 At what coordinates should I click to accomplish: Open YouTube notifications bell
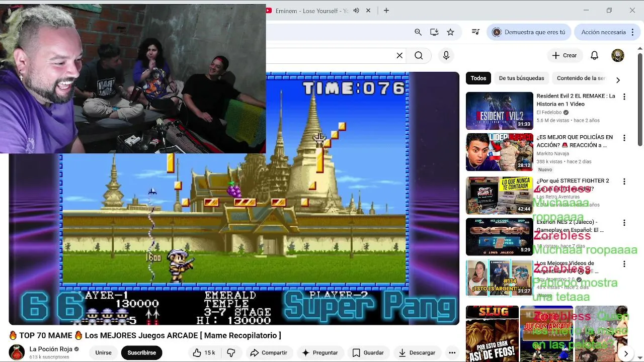point(594,55)
